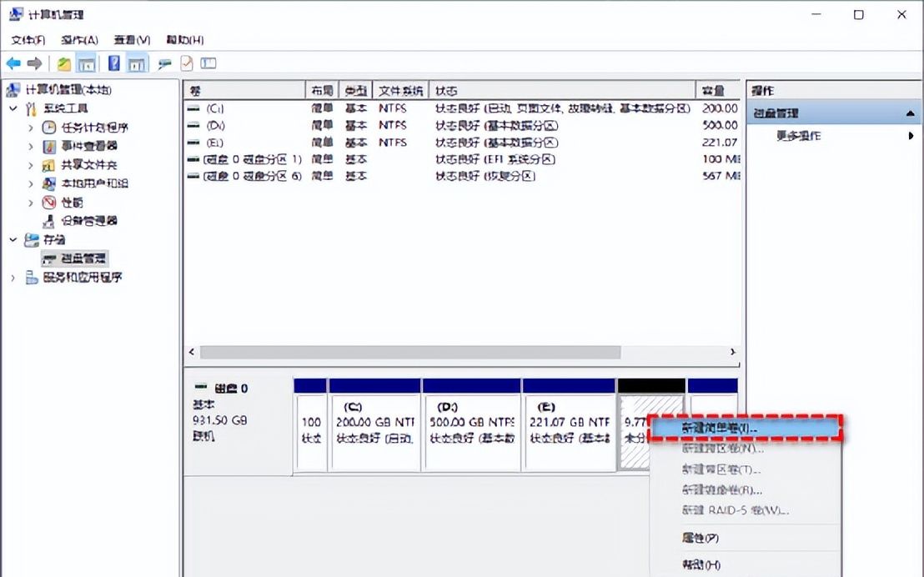Click the blue question-mark help icon
The width and height of the screenshot is (924, 577).
tap(113, 63)
